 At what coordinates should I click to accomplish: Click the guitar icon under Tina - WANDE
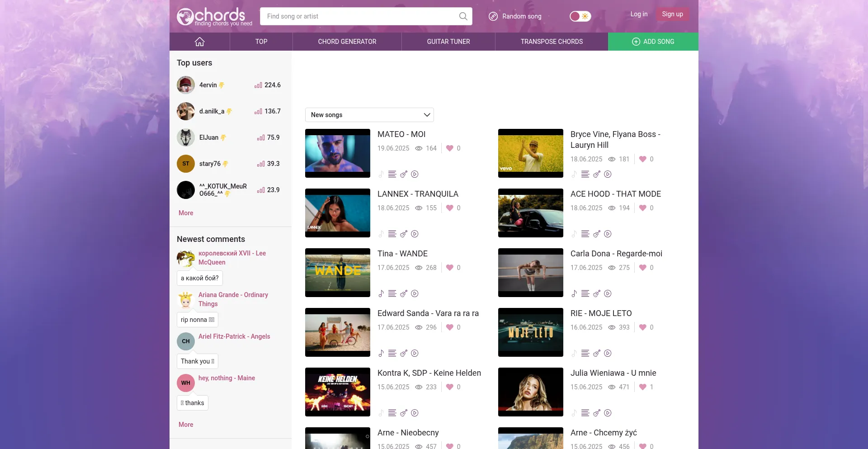[404, 293]
